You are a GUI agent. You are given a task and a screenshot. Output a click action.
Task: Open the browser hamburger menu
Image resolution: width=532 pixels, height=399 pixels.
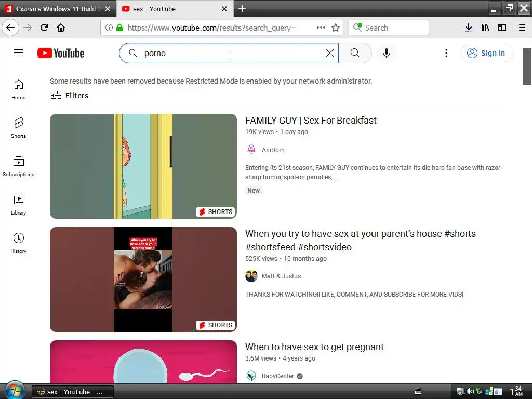click(x=522, y=28)
